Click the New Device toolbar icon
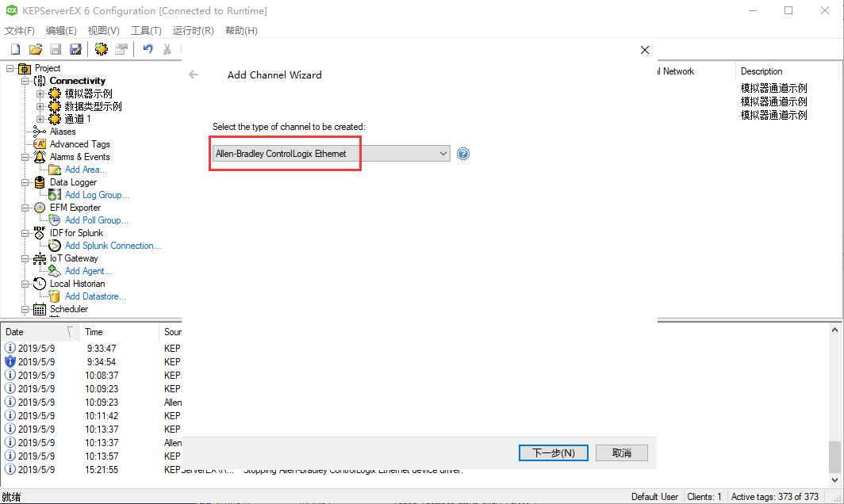 tap(121, 49)
